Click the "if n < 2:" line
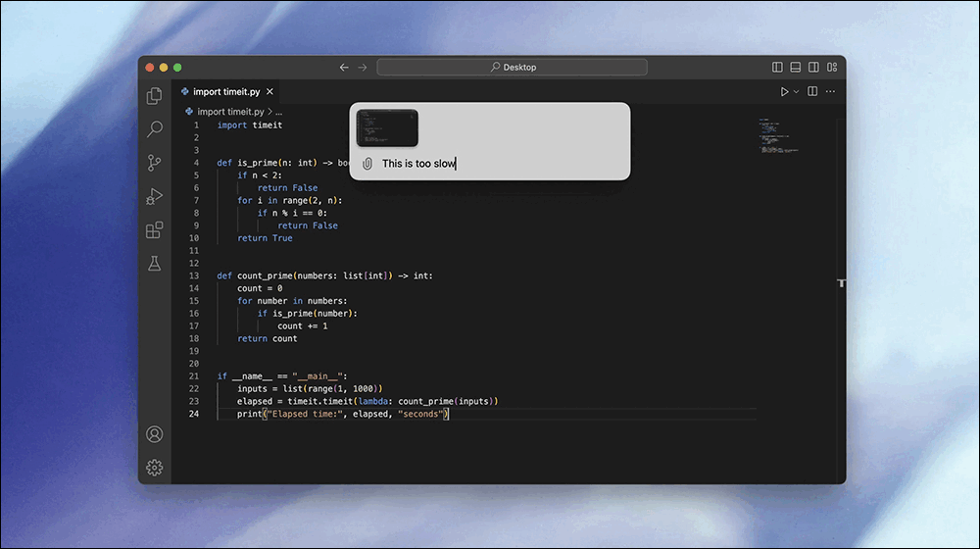The image size is (980, 549). [260, 175]
